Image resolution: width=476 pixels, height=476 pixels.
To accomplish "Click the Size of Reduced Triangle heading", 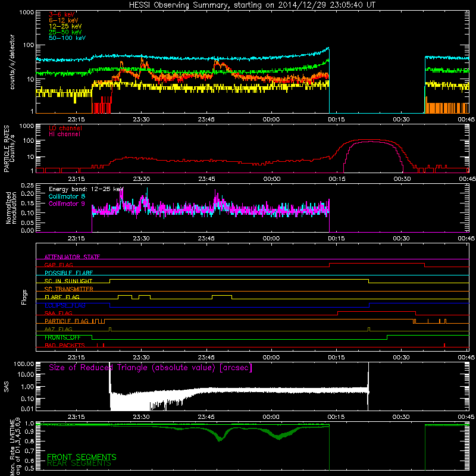I will [x=151, y=368].
